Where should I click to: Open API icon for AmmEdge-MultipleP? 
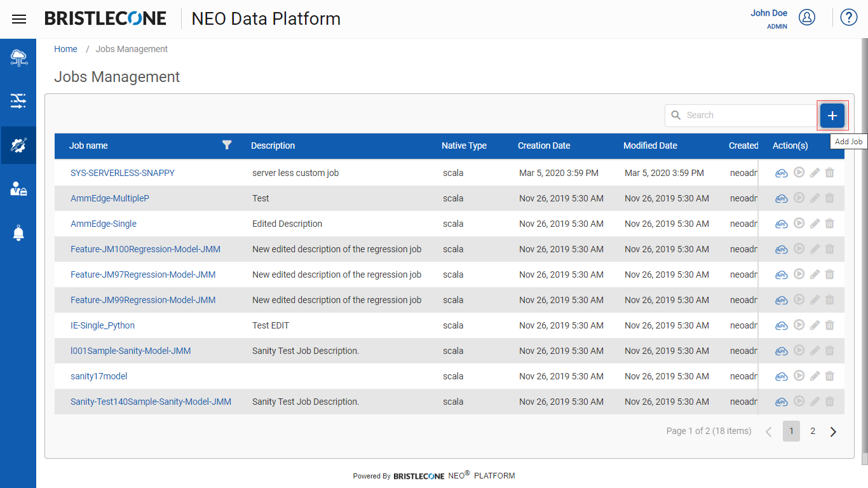782,198
